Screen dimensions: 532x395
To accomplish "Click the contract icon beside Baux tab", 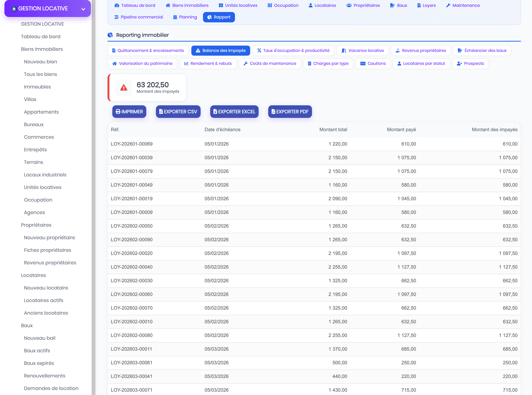I will pos(392,5).
